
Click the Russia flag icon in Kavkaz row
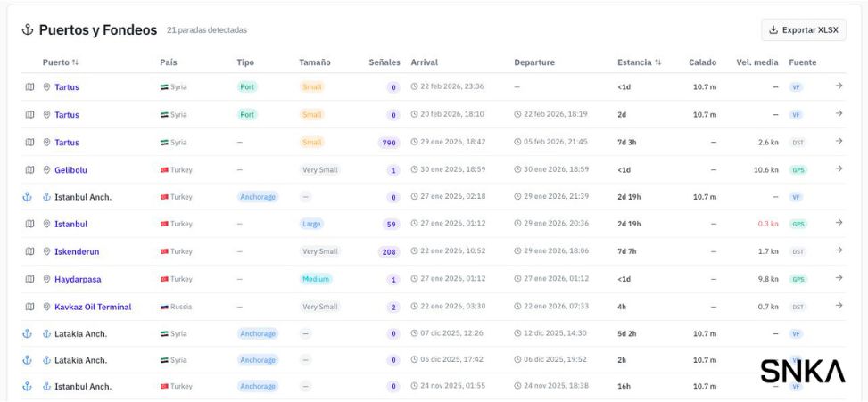click(x=164, y=307)
